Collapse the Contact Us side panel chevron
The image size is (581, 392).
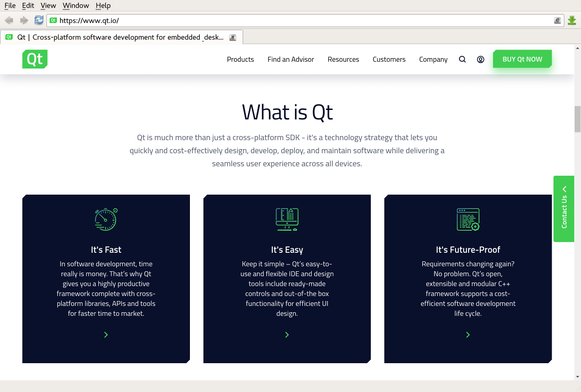pos(564,189)
